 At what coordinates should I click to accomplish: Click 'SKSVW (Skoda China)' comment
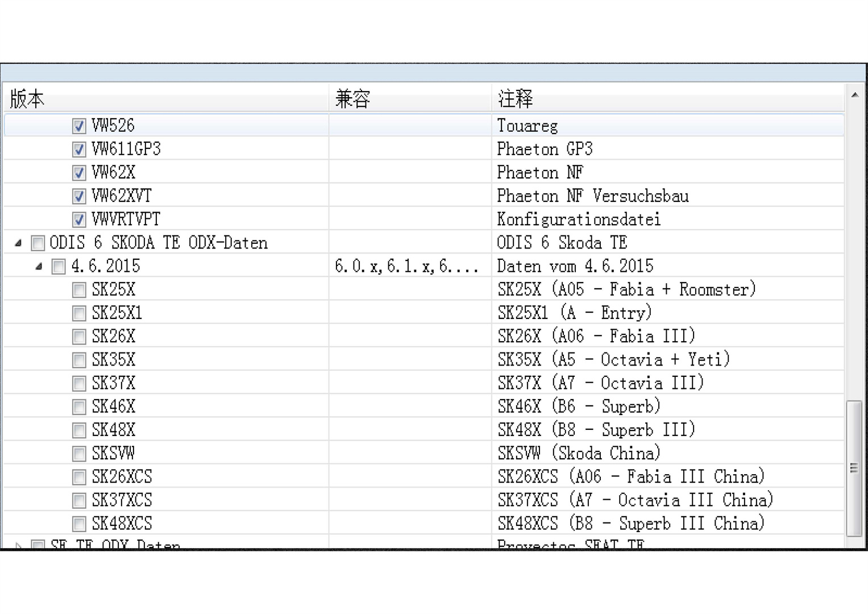coord(579,453)
